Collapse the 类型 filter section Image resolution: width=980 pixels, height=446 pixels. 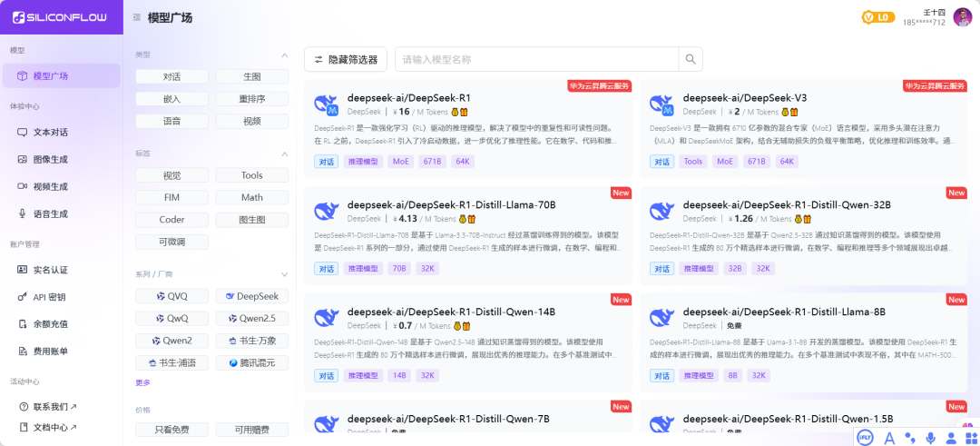pos(284,55)
